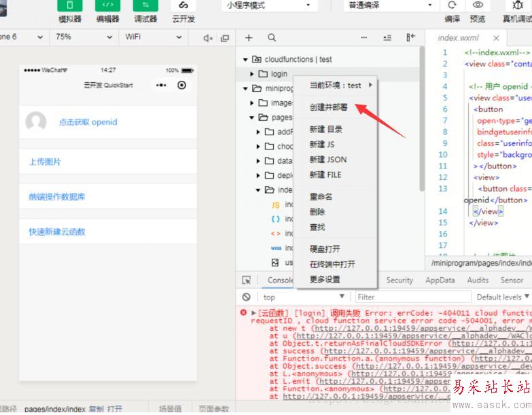Open the WiFi network dropdown
Image resolution: width=532 pixels, height=415 pixels.
(154, 37)
